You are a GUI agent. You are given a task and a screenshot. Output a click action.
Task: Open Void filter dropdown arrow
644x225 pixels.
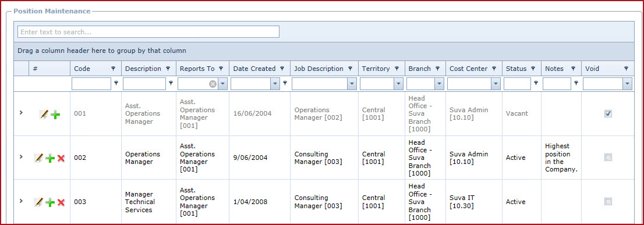pos(627,84)
